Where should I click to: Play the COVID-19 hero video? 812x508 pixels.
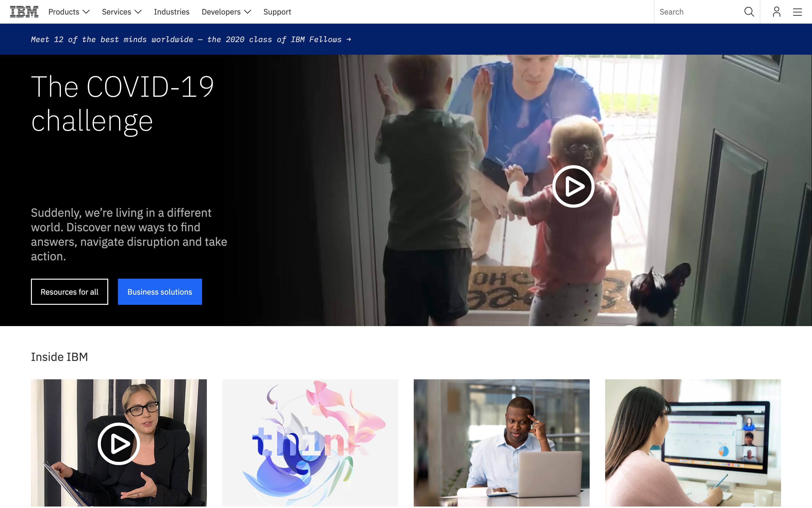tap(573, 186)
